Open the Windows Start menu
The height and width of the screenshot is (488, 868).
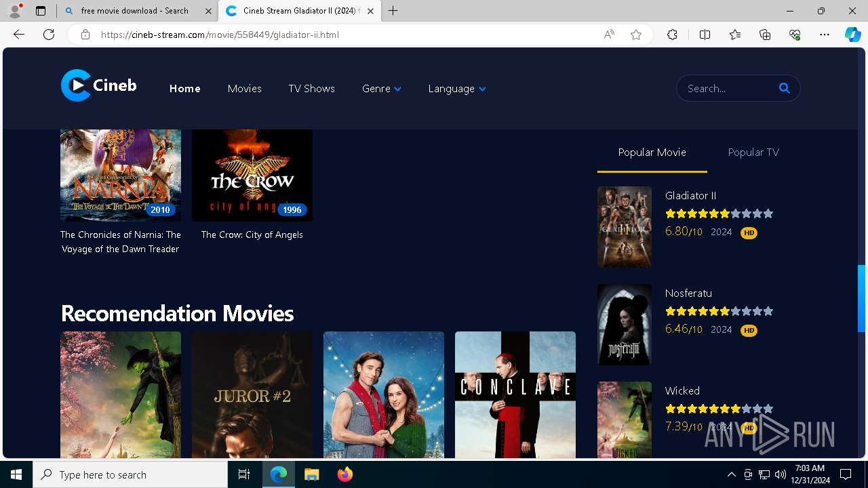pyautogui.click(x=16, y=474)
